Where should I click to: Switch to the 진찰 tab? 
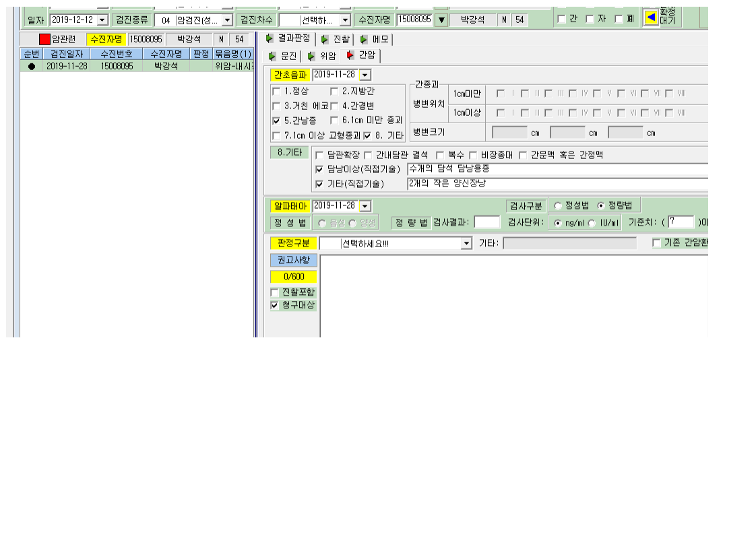pyautogui.click(x=336, y=39)
